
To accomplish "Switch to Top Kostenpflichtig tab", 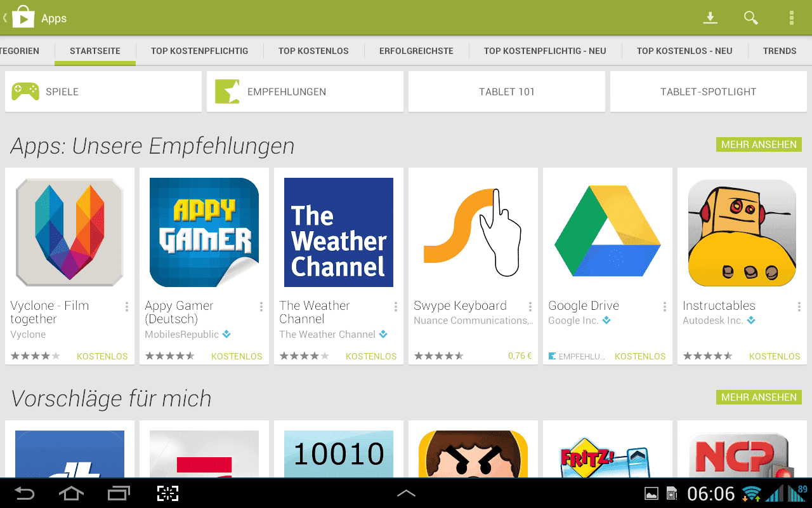I will [x=199, y=51].
